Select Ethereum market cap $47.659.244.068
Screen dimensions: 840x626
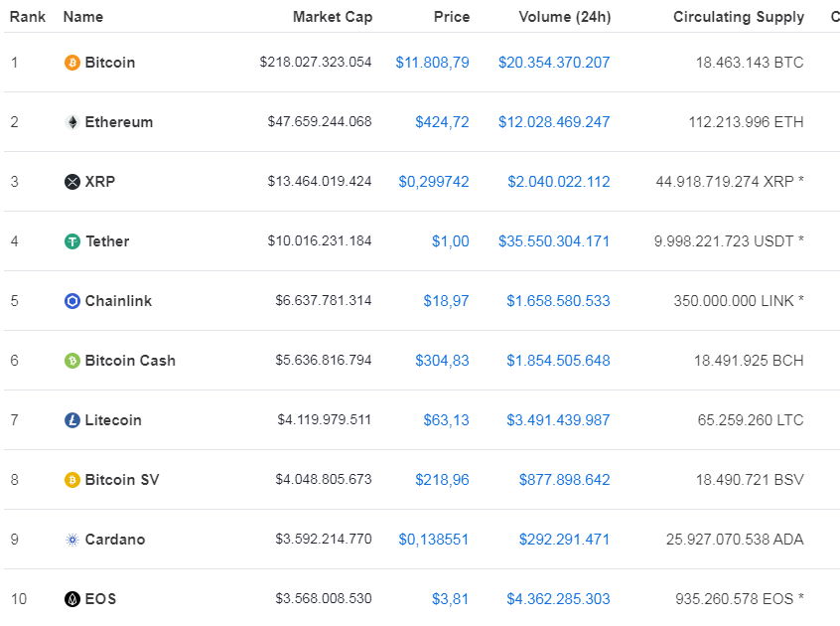pyautogui.click(x=320, y=121)
